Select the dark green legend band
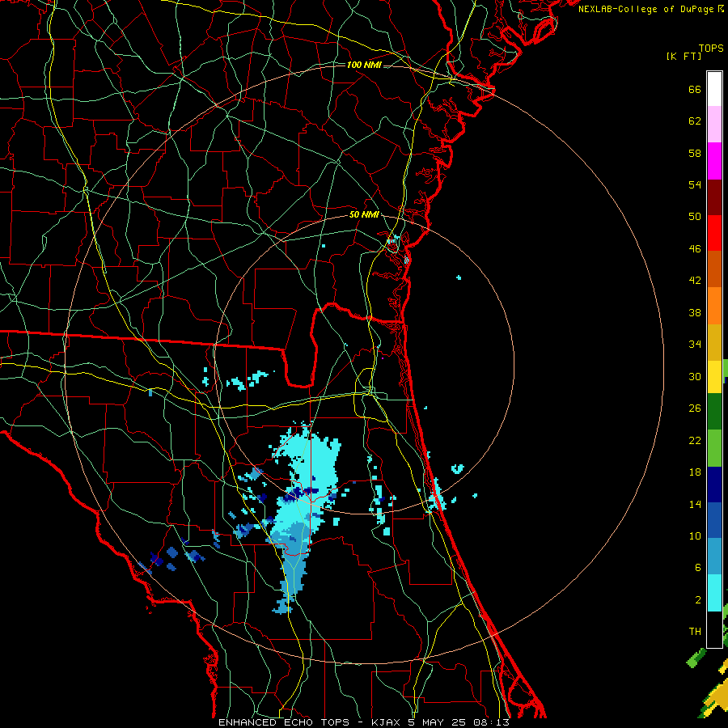The height and width of the screenshot is (728, 728). coord(714,412)
